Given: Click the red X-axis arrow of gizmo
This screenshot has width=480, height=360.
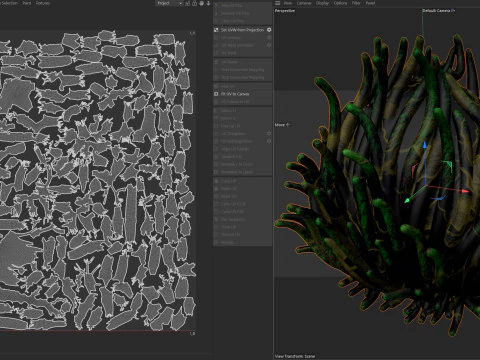Looking at the screenshot, I should coord(465,191).
